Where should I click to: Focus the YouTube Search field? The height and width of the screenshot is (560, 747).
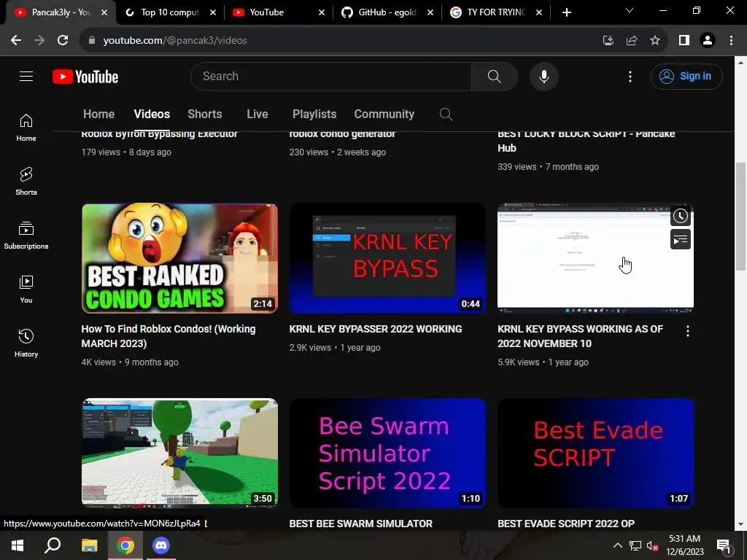pyautogui.click(x=331, y=76)
